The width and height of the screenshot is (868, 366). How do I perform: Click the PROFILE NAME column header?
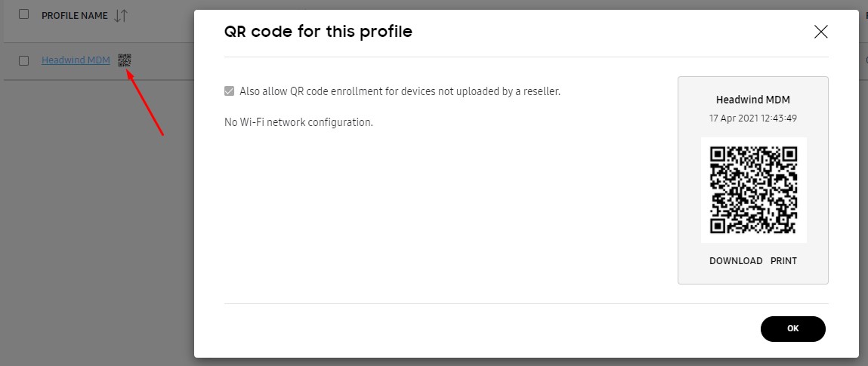[x=74, y=16]
